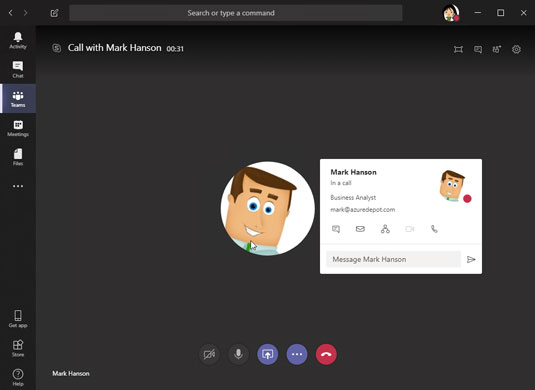Image resolution: width=535 pixels, height=390 pixels.
Task: Toggle the camera on or off
Action: 209,354
